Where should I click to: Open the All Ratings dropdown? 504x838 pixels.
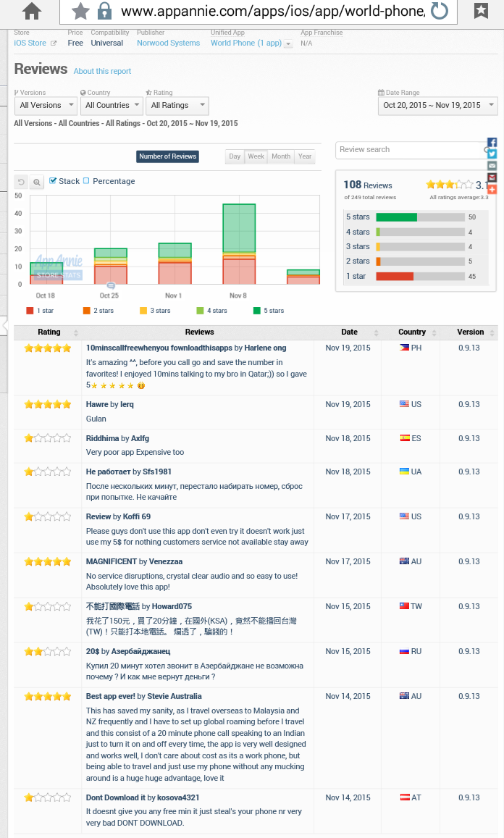177,106
